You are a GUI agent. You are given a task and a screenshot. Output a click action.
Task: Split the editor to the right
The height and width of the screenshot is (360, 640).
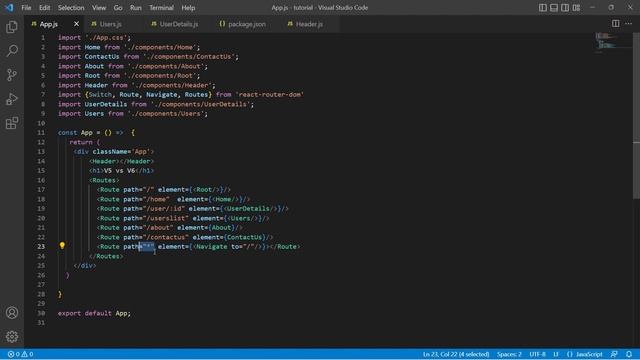pos(616,24)
